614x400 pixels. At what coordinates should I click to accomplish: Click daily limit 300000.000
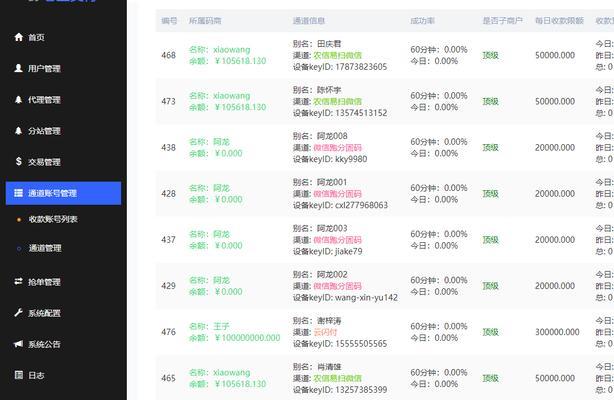pos(557,332)
